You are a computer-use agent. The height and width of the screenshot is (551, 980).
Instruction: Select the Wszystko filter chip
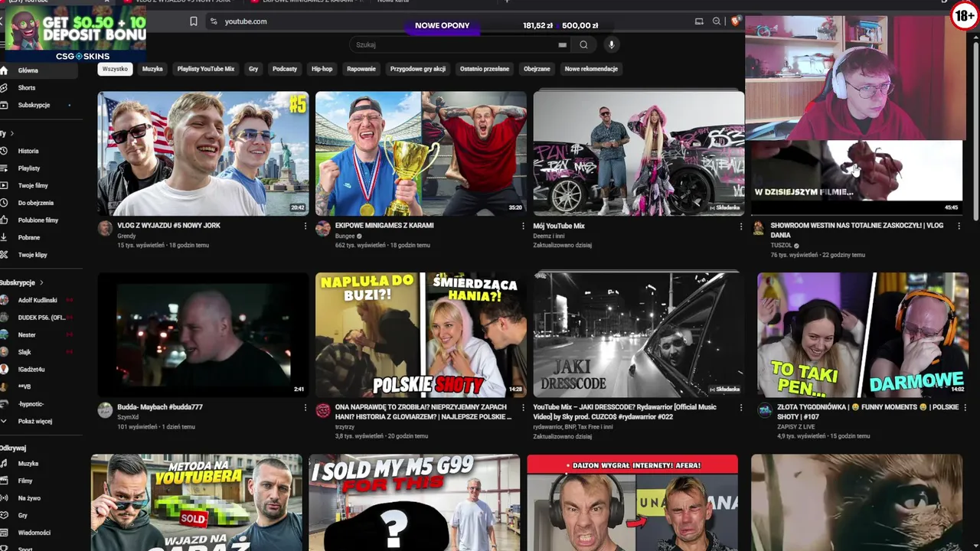pos(115,69)
